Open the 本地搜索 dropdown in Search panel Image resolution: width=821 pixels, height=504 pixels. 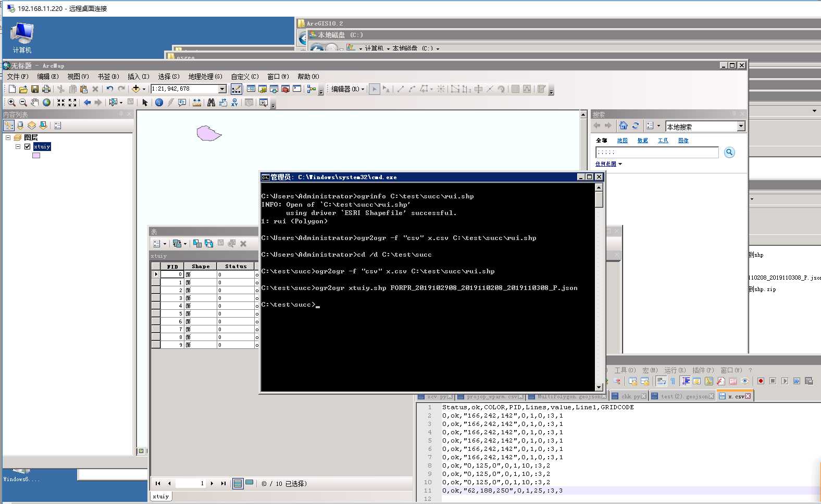pyautogui.click(x=741, y=127)
